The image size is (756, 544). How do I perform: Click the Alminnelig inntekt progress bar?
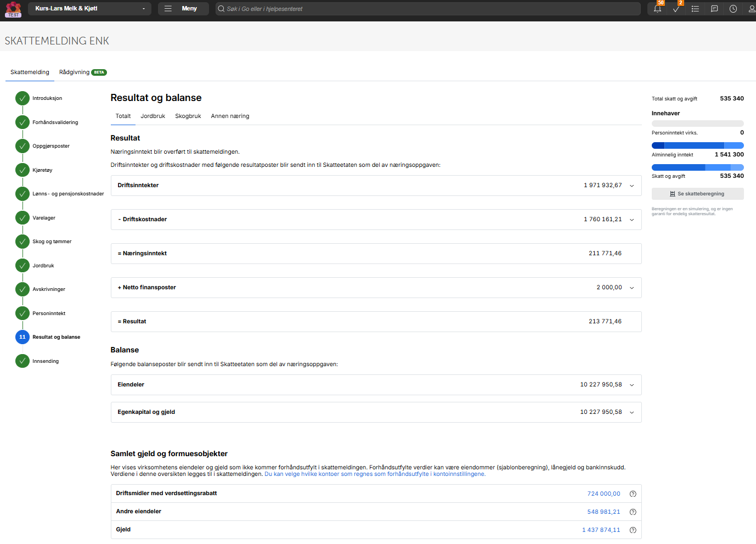click(x=698, y=145)
